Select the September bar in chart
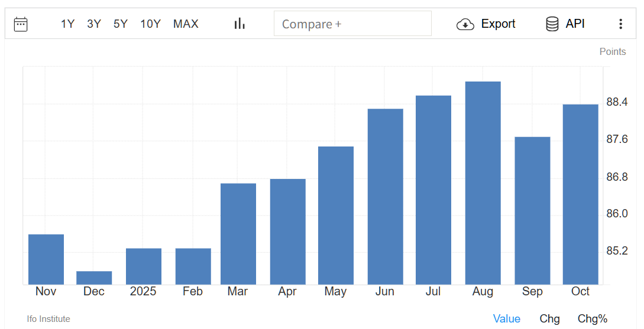Screen dimensions: 644x329 532,210
